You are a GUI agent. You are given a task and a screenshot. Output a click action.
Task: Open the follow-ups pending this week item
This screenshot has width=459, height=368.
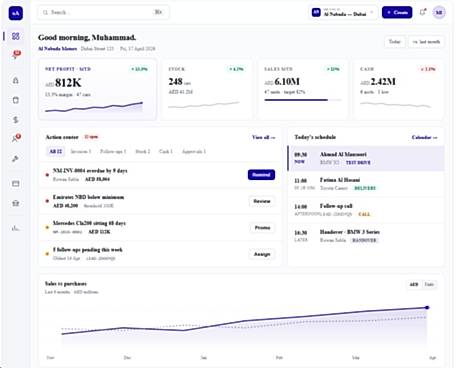(x=160, y=254)
